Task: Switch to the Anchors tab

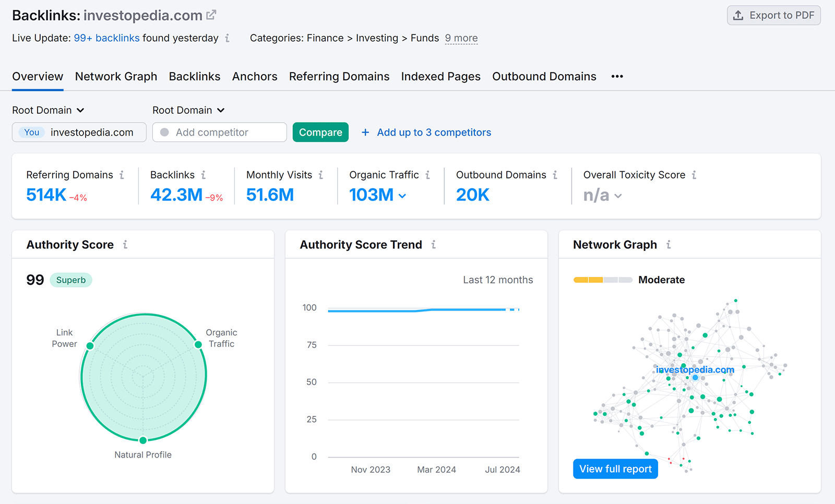Action: tap(255, 76)
